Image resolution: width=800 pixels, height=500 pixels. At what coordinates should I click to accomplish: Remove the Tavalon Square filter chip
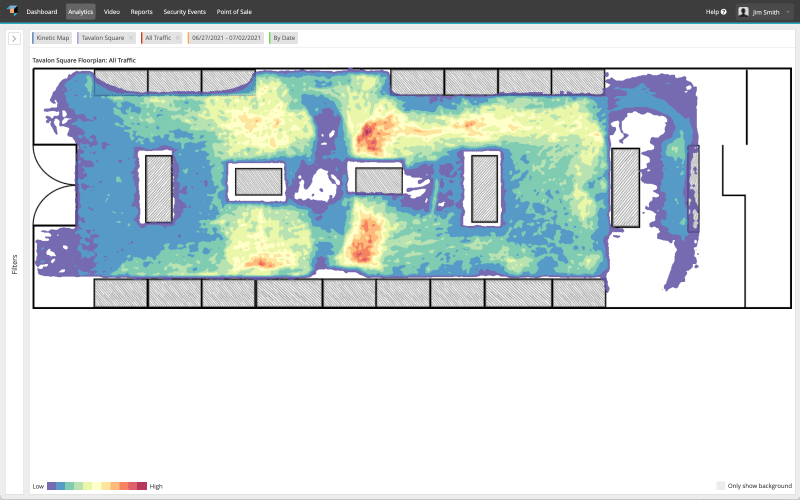[131, 38]
